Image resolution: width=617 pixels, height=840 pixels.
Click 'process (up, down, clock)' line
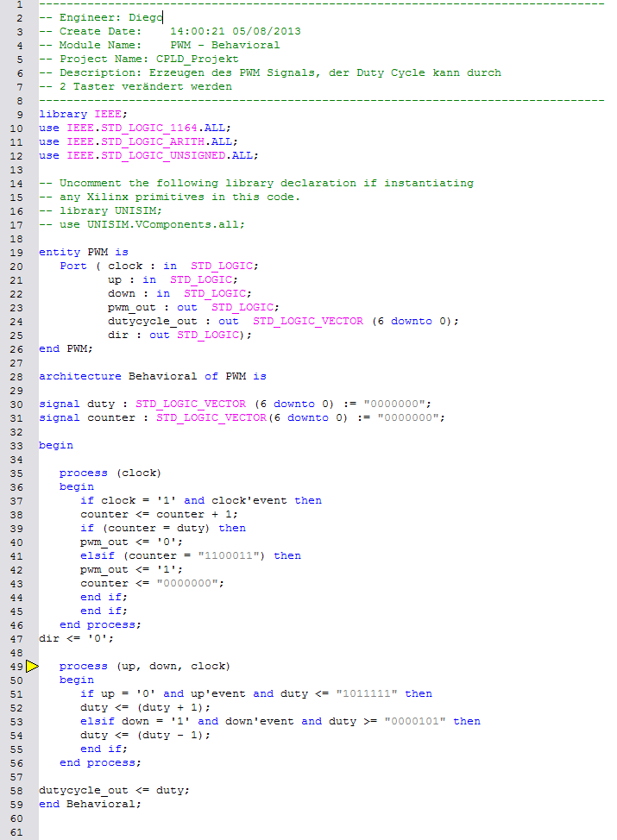(145, 667)
